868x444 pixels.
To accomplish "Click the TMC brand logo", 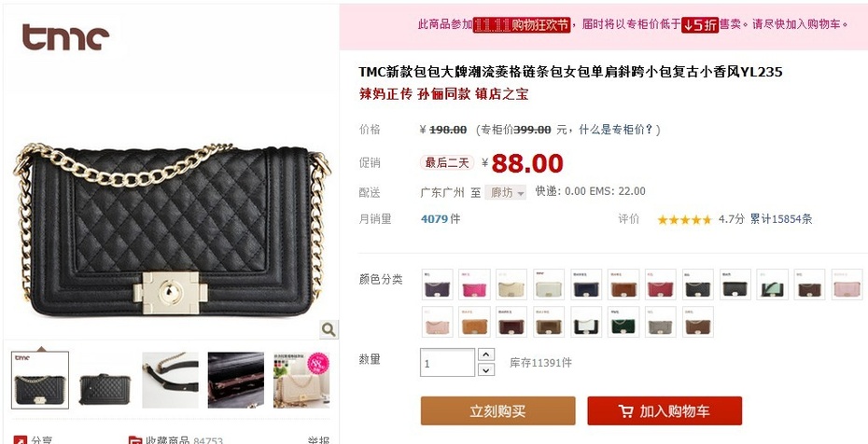I will pos(65,37).
